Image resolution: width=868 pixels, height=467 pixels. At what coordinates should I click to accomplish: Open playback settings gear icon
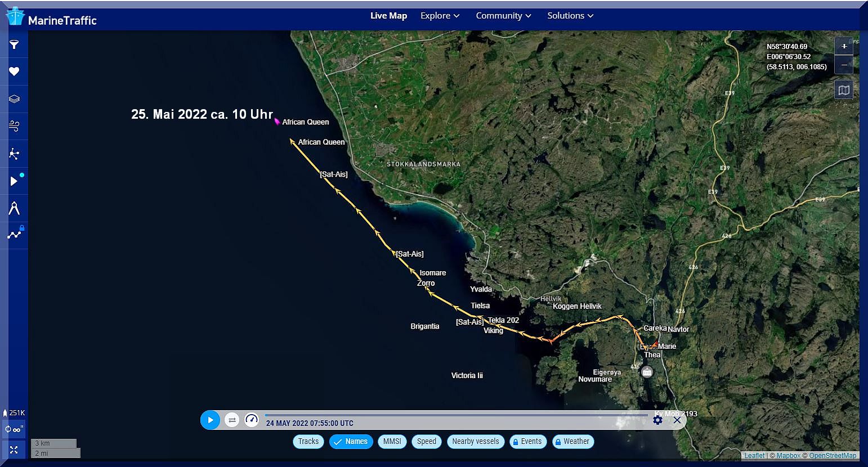pyautogui.click(x=657, y=420)
